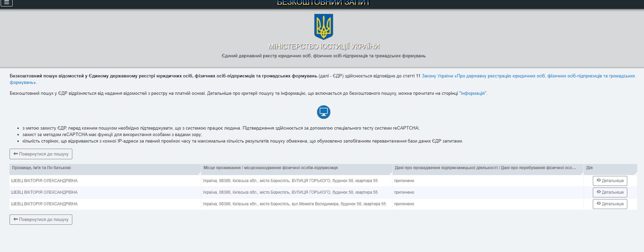Click the blue monitor icon

323,112
